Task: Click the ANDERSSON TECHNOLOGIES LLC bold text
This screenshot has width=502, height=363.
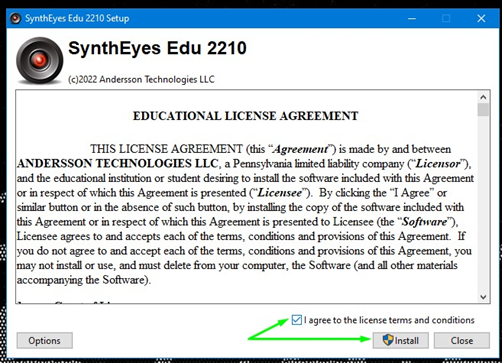Action: pos(118,164)
